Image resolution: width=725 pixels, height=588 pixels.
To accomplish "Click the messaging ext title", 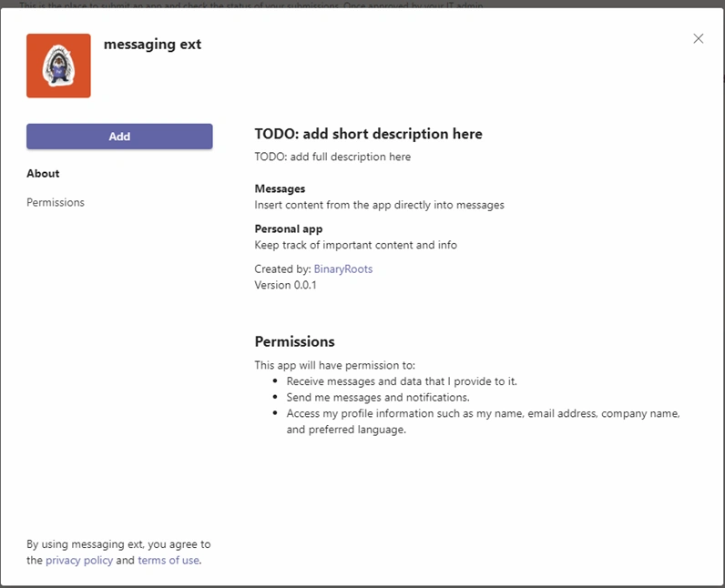I will [153, 45].
